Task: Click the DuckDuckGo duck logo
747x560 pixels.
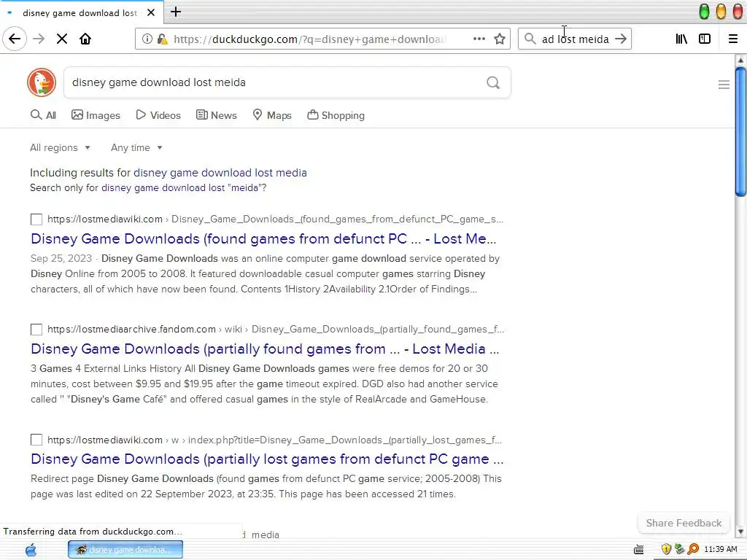Action: point(42,82)
